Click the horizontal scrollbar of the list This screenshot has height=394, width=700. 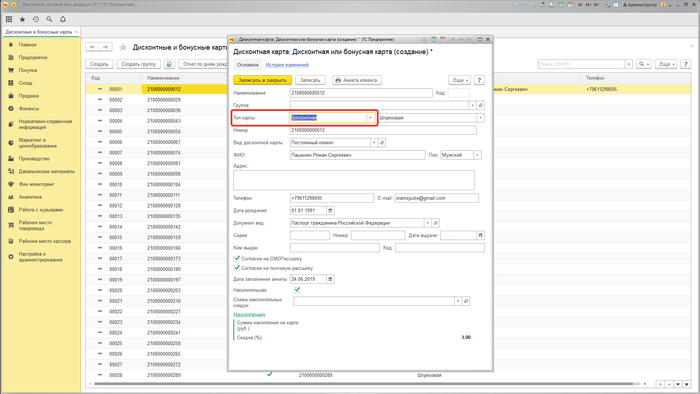[363, 384]
